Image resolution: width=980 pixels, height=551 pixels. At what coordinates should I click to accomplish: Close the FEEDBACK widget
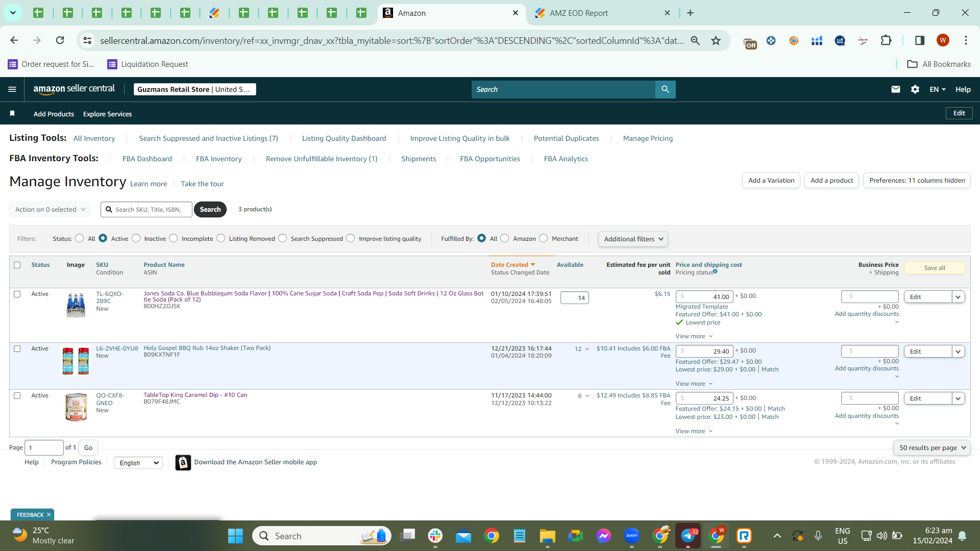point(48,515)
